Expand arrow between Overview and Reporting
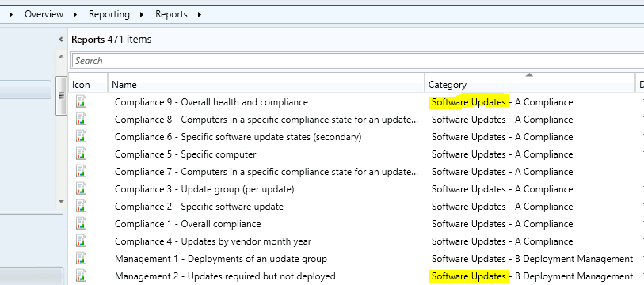 [75, 15]
